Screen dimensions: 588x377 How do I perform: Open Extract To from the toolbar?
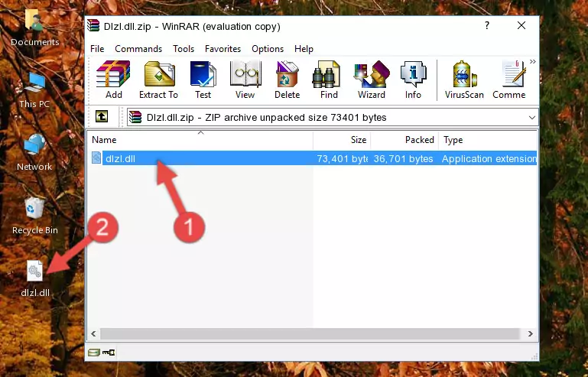[x=158, y=80]
